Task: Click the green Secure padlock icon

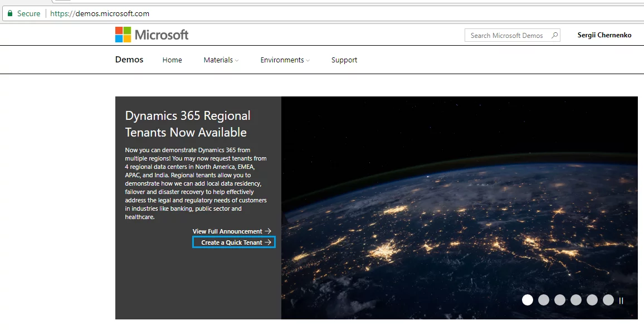Action: tap(9, 13)
